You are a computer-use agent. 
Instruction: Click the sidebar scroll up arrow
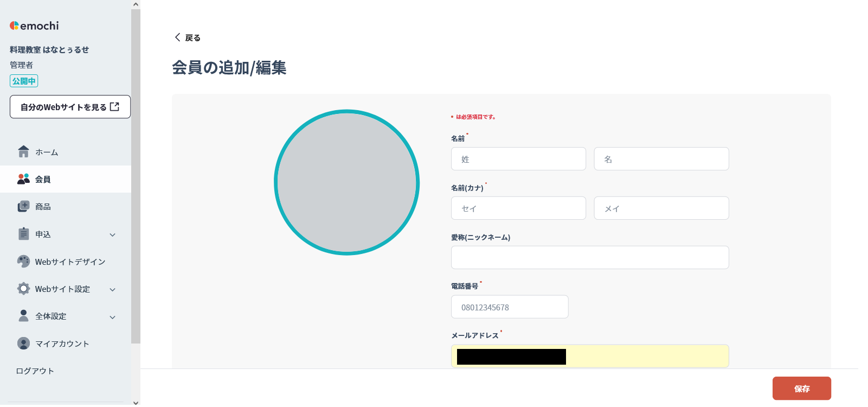coord(136,4)
